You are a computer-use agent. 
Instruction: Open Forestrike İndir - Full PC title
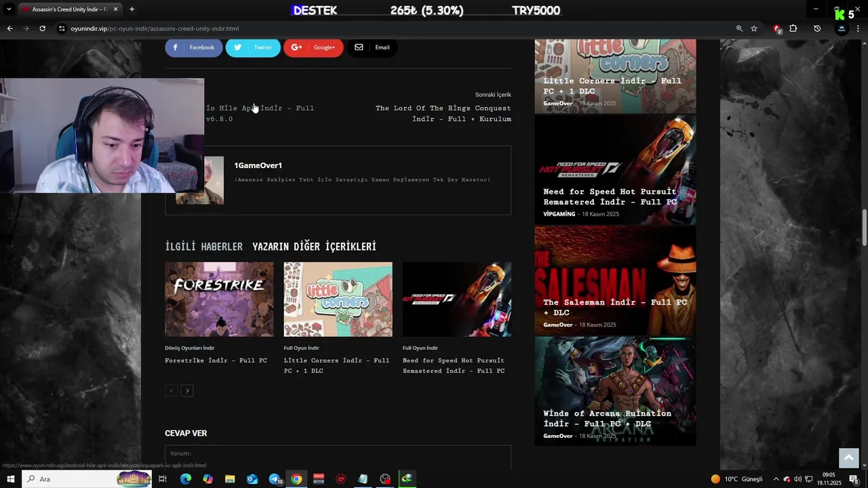point(216,361)
